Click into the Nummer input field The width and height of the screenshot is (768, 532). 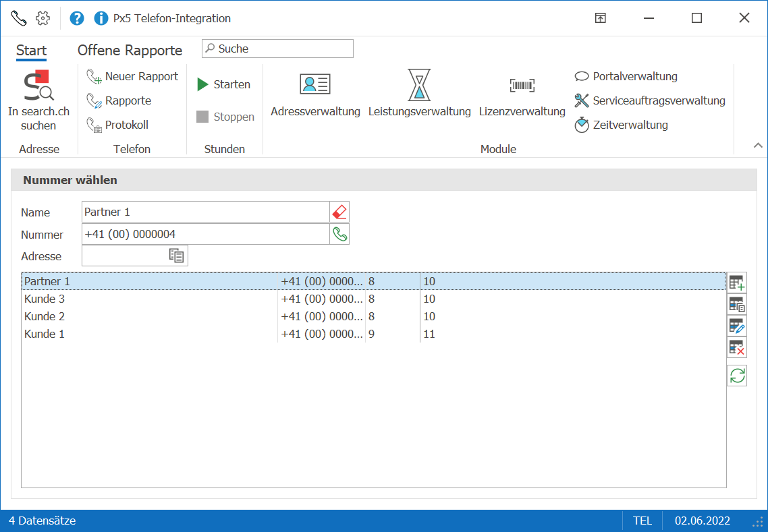coord(206,234)
